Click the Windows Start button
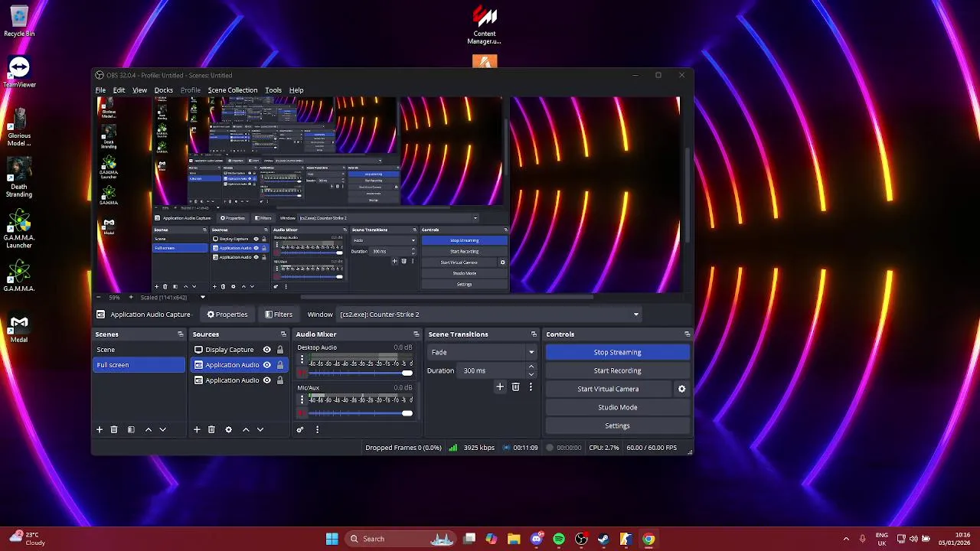 pyautogui.click(x=332, y=539)
